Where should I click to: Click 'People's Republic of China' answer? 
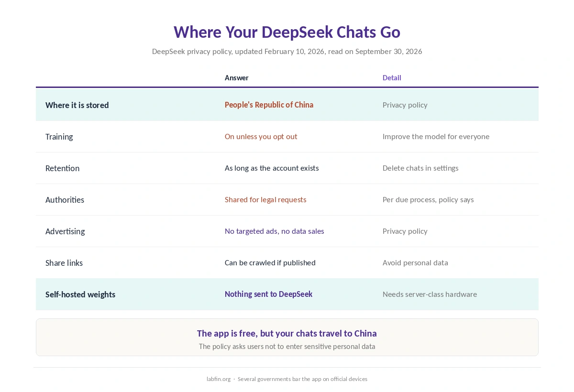point(269,105)
